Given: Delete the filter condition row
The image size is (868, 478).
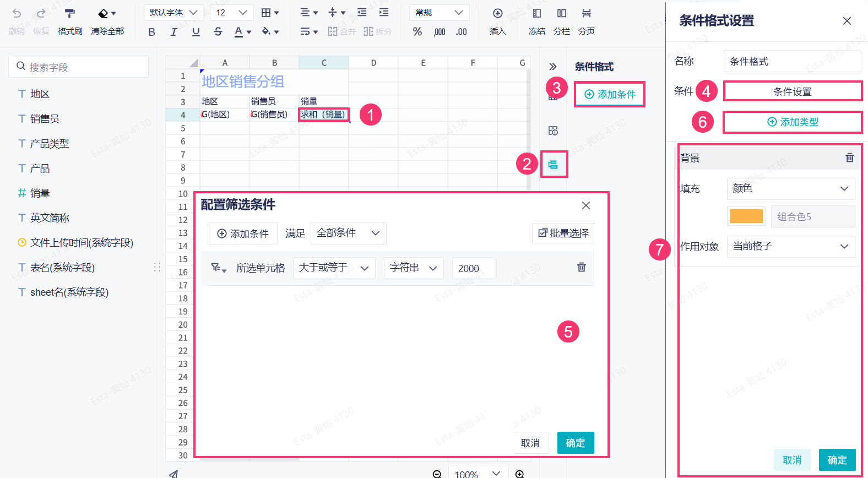Looking at the screenshot, I should tap(581, 267).
